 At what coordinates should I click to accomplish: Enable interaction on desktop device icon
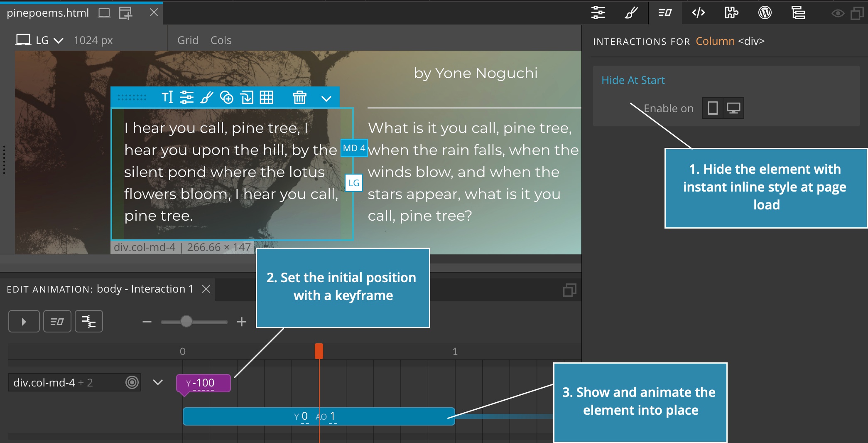pyautogui.click(x=733, y=108)
